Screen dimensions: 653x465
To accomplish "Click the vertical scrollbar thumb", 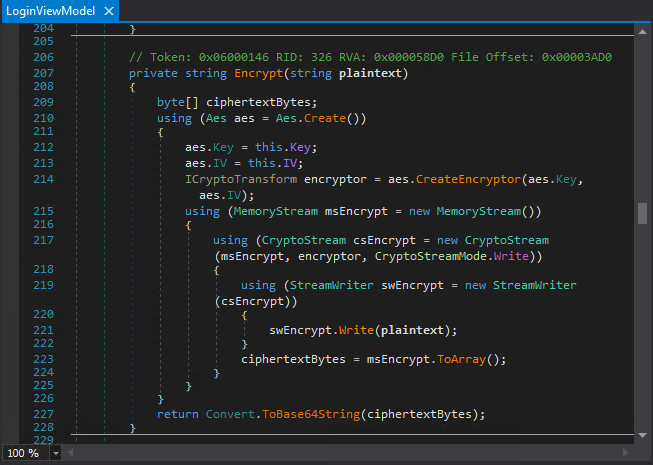I will click(x=643, y=213).
